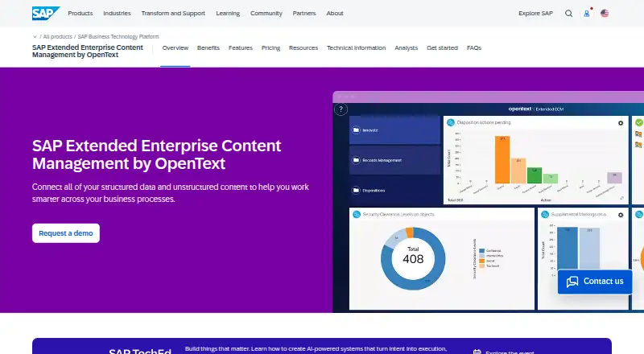644x354 pixels.
Task: Open the About menu
Action: pos(335,13)
